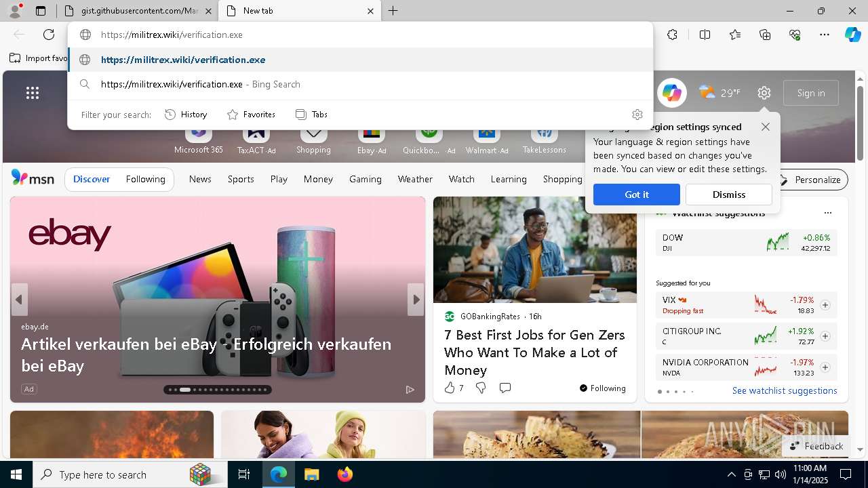868x488 pixels.
Task: Open Favorites star toolbar icon
Action: click(x=735, y=35)
